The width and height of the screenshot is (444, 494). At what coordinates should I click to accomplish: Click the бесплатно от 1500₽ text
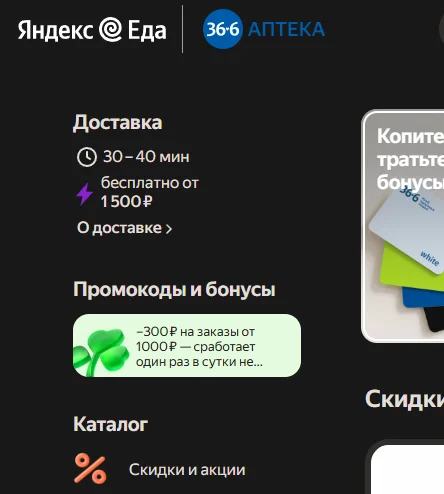tap(150, 192)
